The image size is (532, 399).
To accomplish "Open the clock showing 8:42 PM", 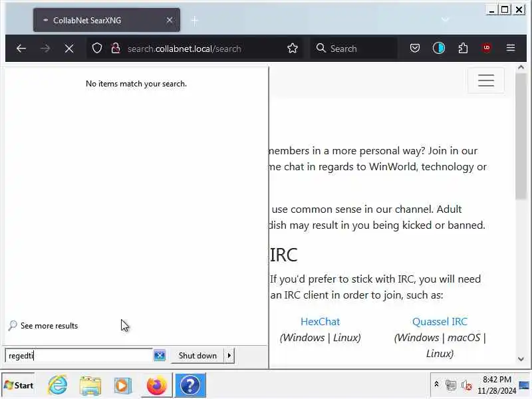I will click(497, 385).
